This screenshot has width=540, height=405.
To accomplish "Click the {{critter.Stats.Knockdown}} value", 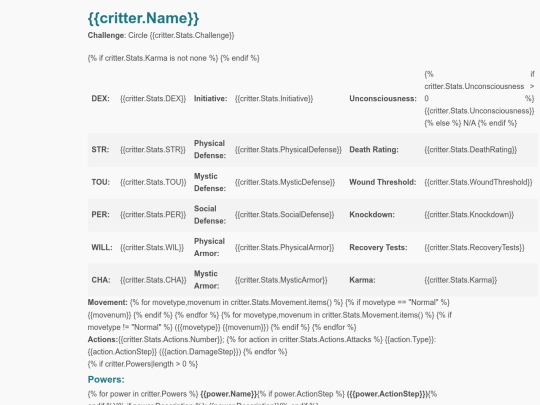I will click(469, 215).
